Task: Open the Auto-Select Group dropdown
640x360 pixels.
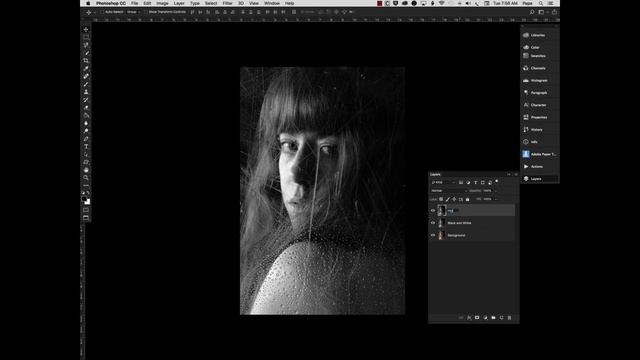Action: [133, 12]
